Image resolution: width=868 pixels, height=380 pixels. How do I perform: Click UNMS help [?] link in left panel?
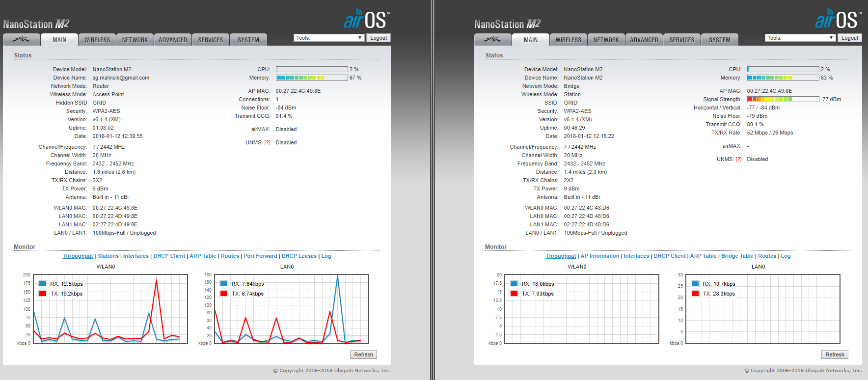point(267,143)
